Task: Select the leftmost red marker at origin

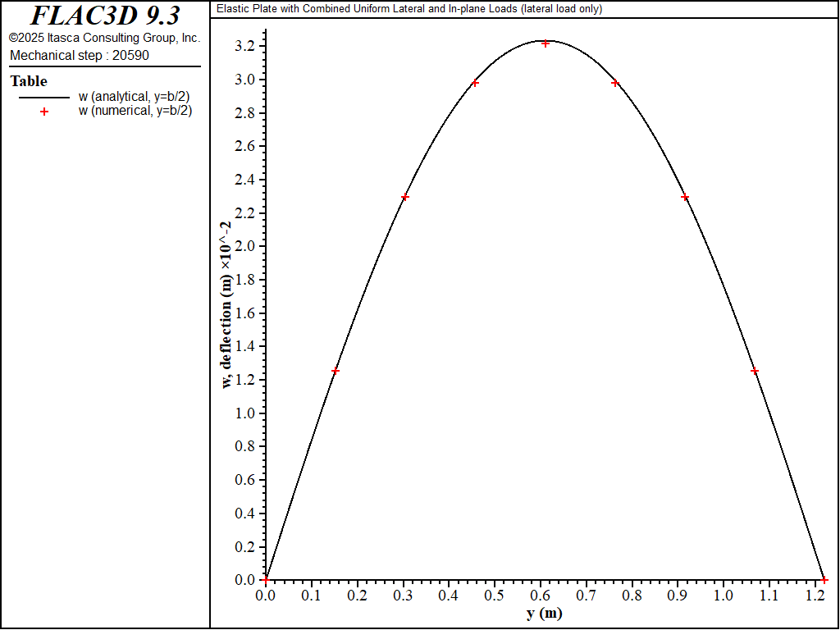Action: (x=265, y=579)
